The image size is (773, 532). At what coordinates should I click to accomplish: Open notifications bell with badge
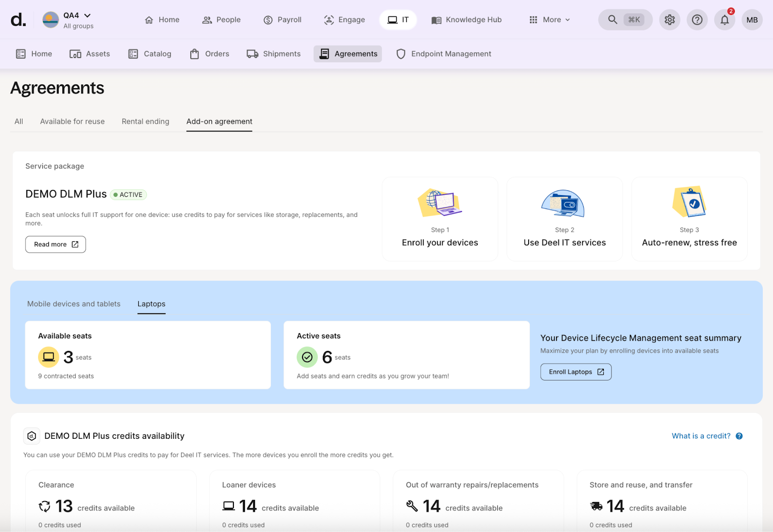[725, 20]
